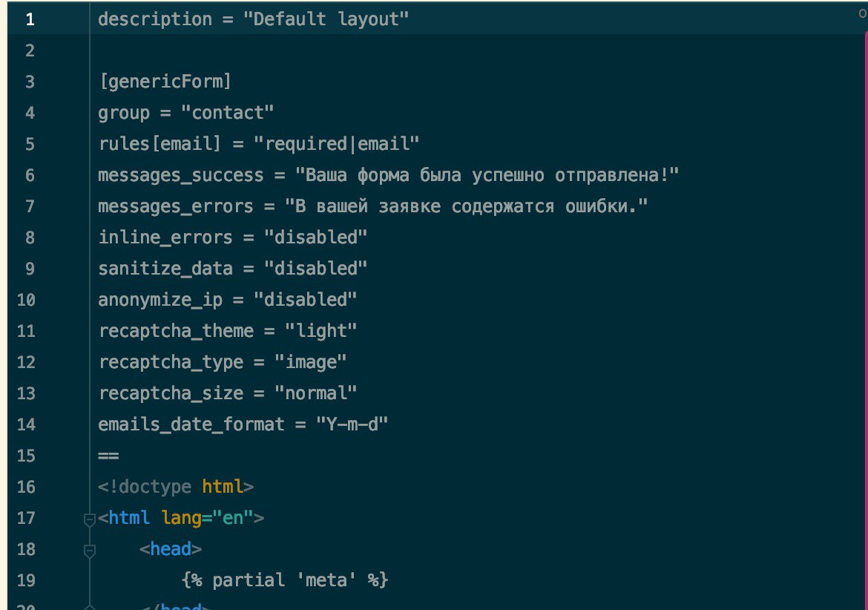Click the doctype html declaration
Screen dimensions: 868x610
pos(176,487)
